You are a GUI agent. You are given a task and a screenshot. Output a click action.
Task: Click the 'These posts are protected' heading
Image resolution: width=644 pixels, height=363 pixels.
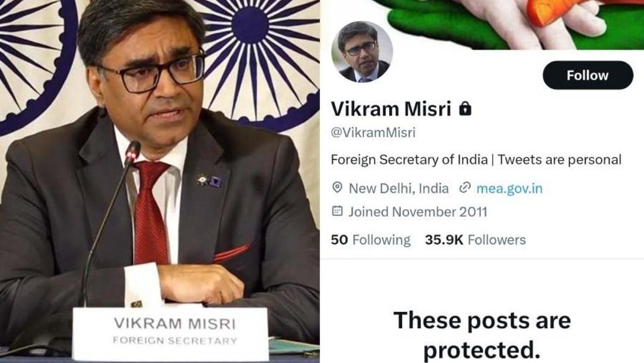point(482,335)
